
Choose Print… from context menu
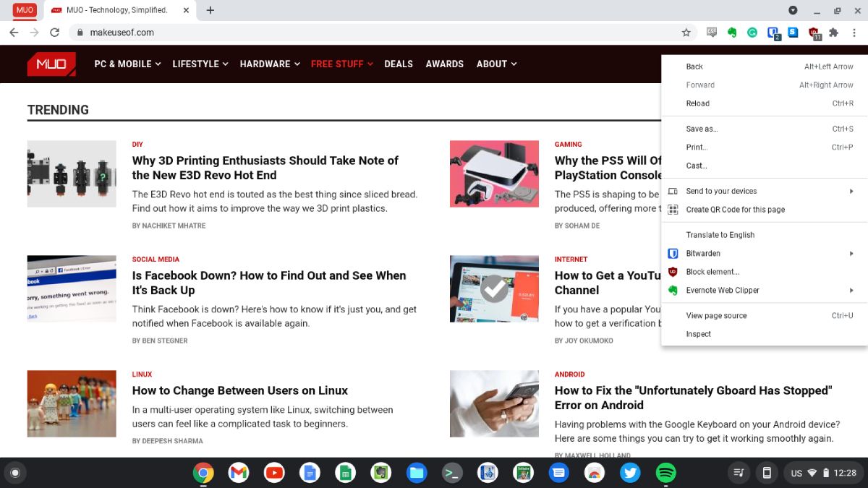(x=765, y=147)
